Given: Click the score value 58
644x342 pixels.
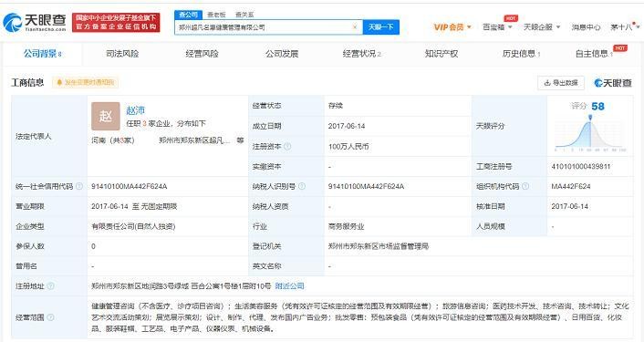Looking at the screenshot, I should coord(597,107).
